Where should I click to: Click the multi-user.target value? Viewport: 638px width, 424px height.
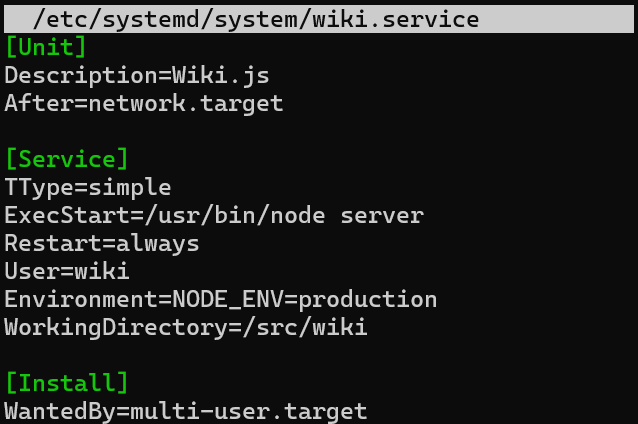[249, 411]
